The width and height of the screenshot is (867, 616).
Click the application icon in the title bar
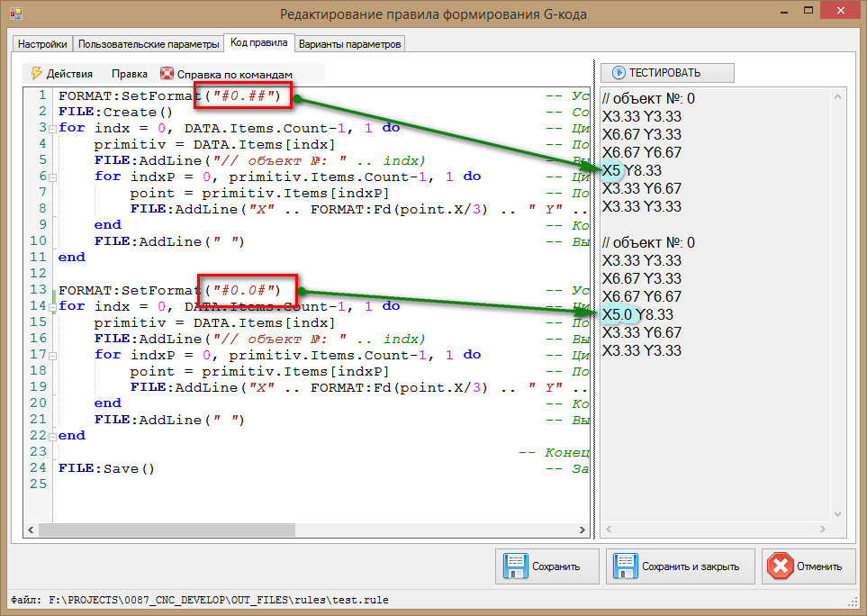click(x=15, y=14)
